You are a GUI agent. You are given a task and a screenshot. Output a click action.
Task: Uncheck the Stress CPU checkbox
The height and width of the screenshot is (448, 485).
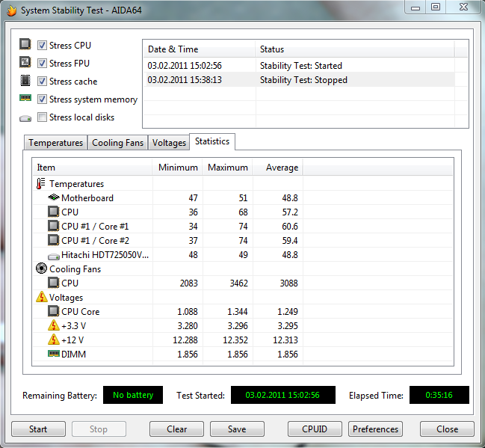coord(42,46)
